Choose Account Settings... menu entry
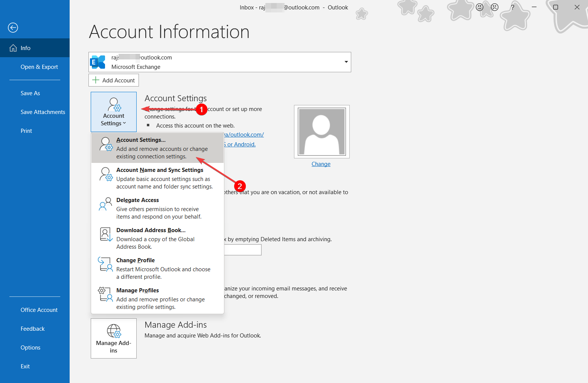This screenshot has width=588, height=383. click(x=158, y=148)
